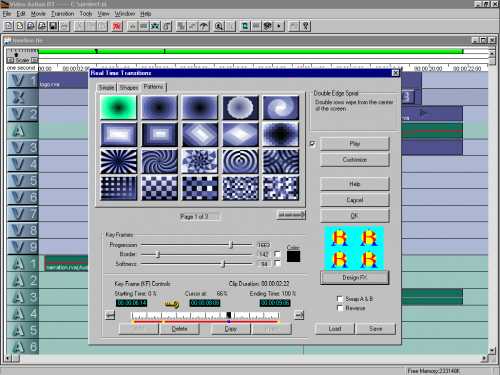Click the Customize button
This screenshot has height=375, width=500.
pos(354,160)
